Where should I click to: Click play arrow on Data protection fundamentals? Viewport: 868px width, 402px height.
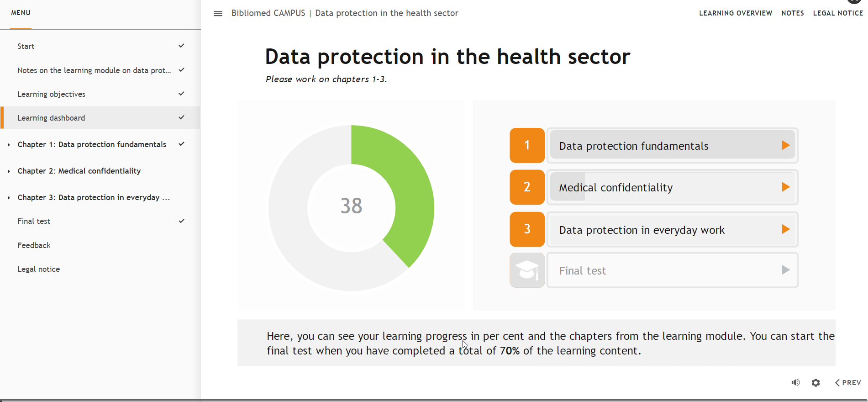[x=785, y=145]
